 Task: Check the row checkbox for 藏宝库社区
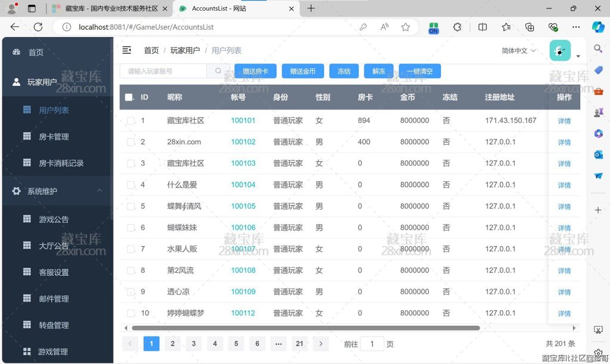[132, 120]
